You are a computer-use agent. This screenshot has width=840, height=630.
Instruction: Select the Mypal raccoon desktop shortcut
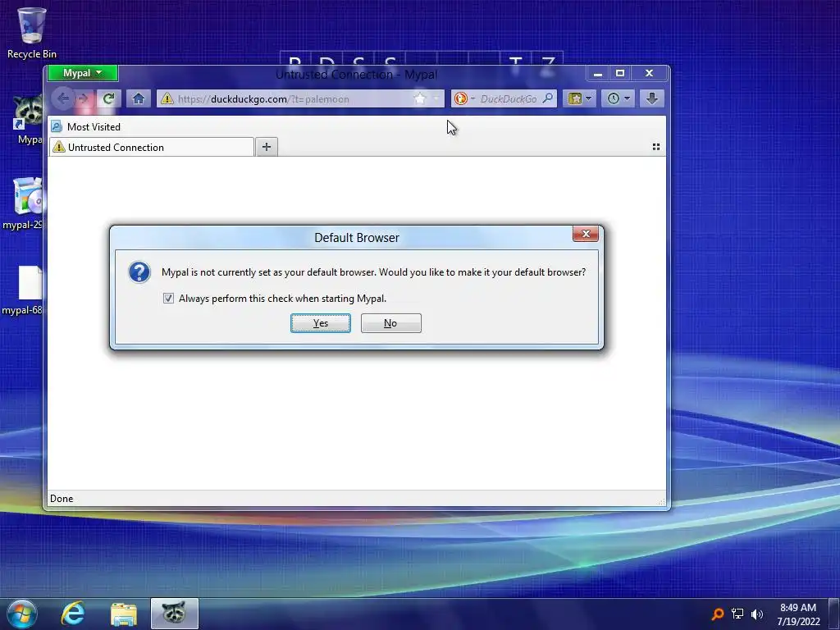[29, 120]
